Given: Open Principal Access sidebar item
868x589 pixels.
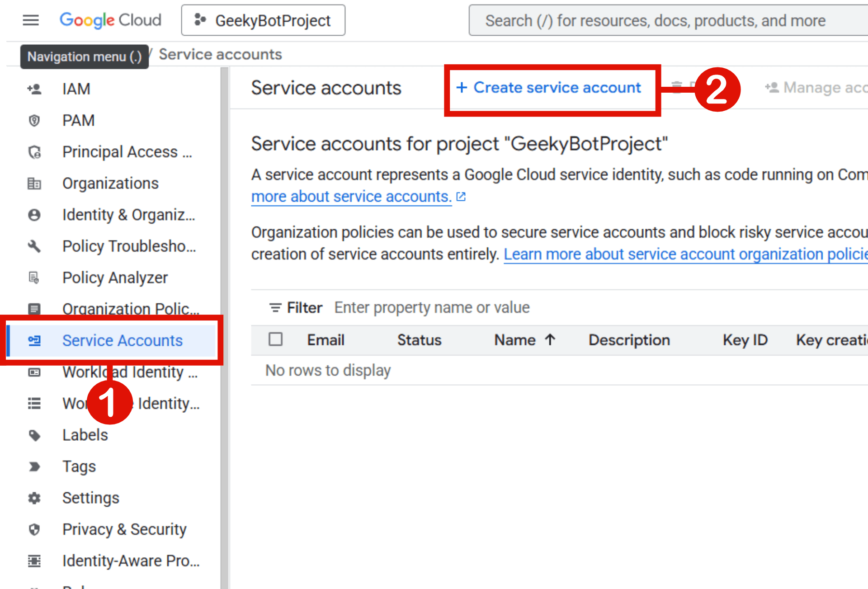Looking at the screenshot, I should tap(127, 152).
